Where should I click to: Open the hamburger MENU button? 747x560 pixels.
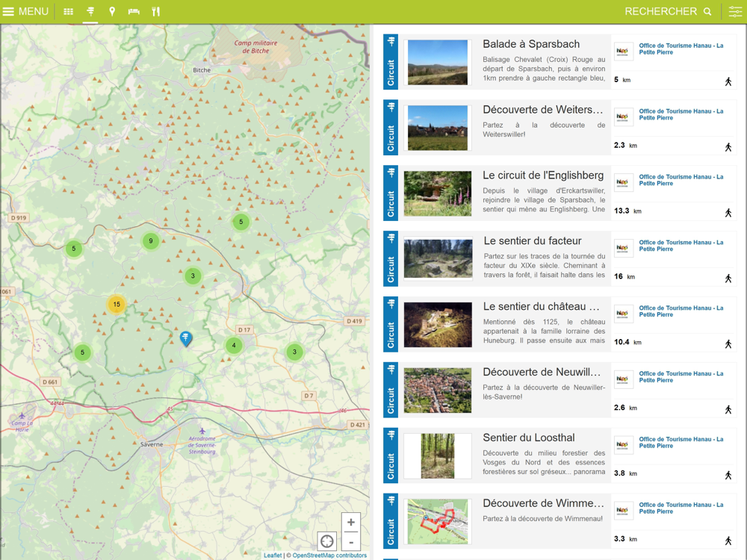tap(25, 11)
